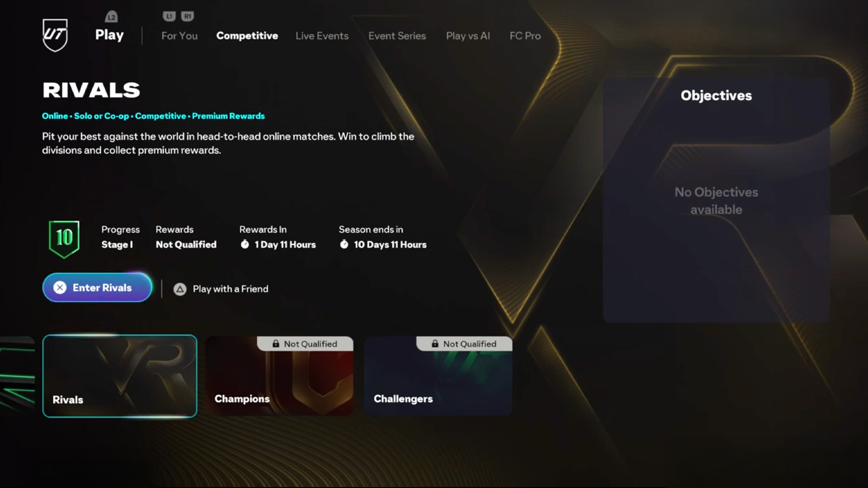Click the lock icon on Challengers tile

[435, 343]
